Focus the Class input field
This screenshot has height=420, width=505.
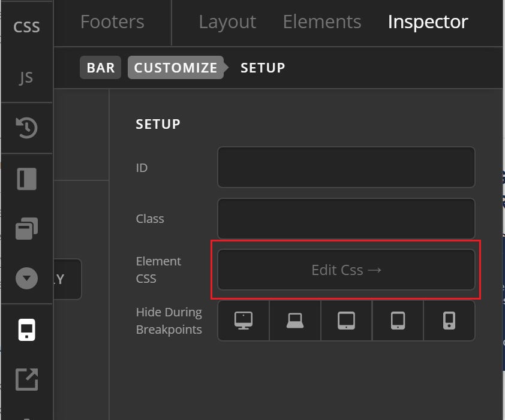point(346,219)
